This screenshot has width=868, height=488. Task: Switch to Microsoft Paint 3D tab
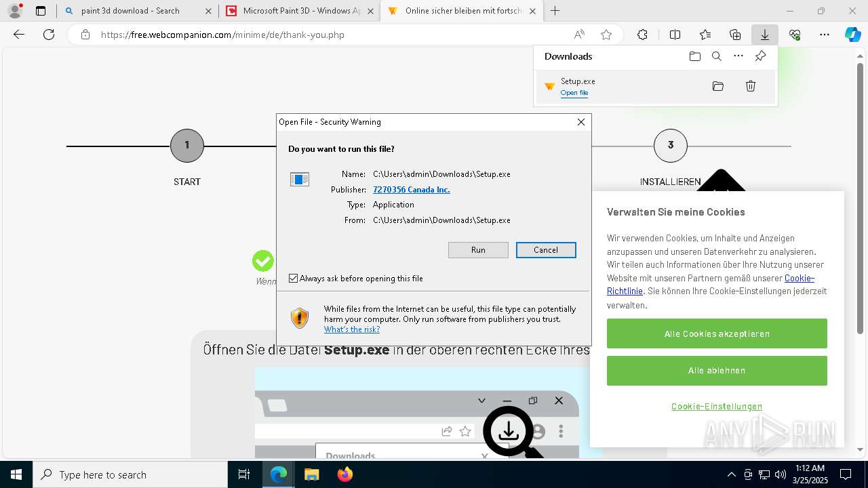click(x=301, y=11)
